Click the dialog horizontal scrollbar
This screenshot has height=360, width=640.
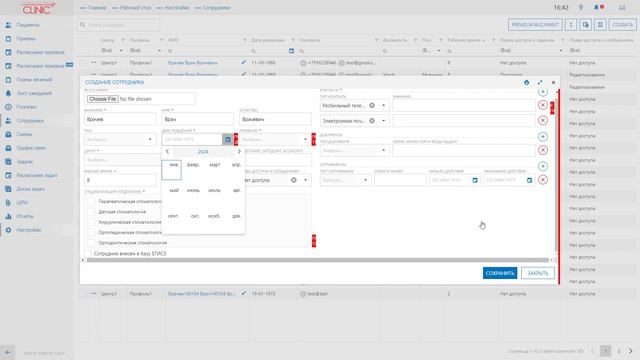[317, 260]
